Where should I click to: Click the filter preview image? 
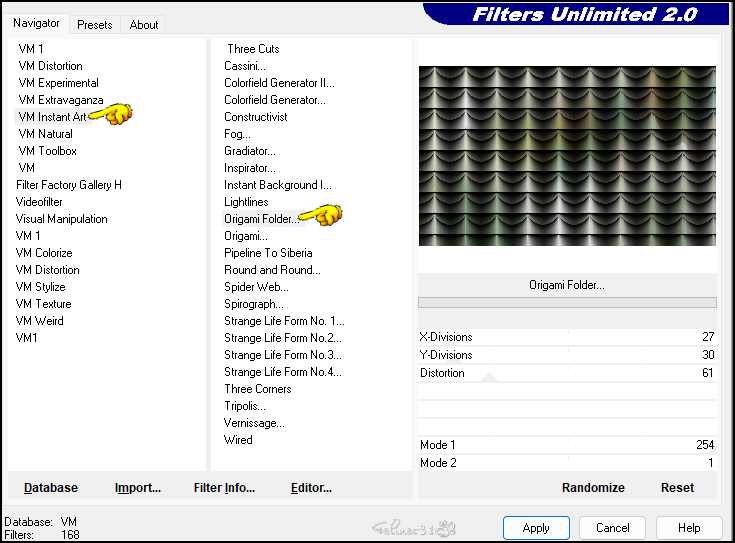567,156
